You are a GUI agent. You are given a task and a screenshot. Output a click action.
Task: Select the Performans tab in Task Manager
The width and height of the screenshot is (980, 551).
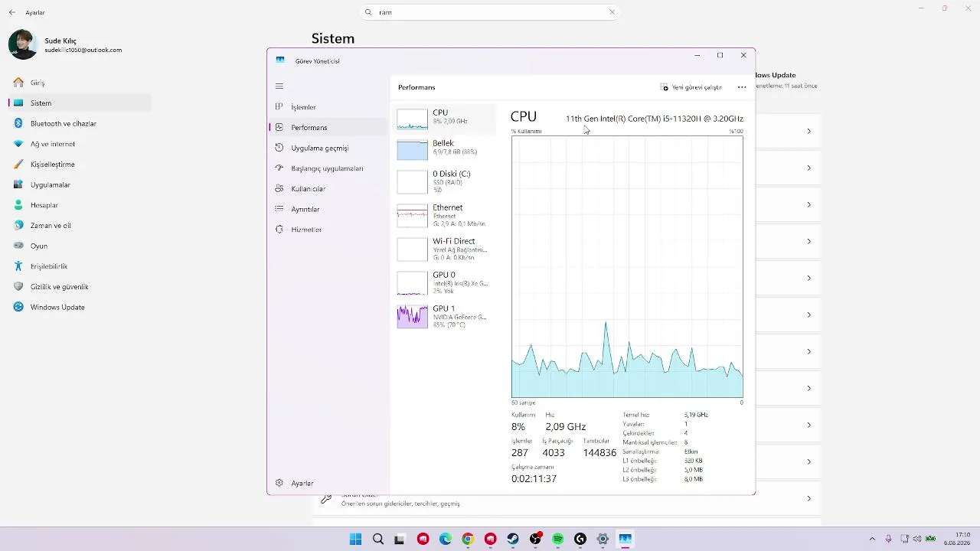click(329, 128)
